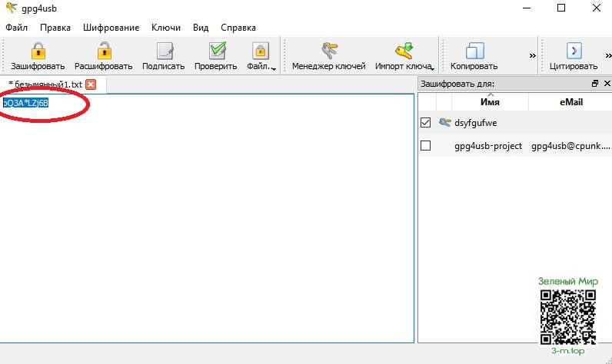Viewport: 612px width, 364px height.
Task: Click inside the text editor area
Action: pos(208,223)
